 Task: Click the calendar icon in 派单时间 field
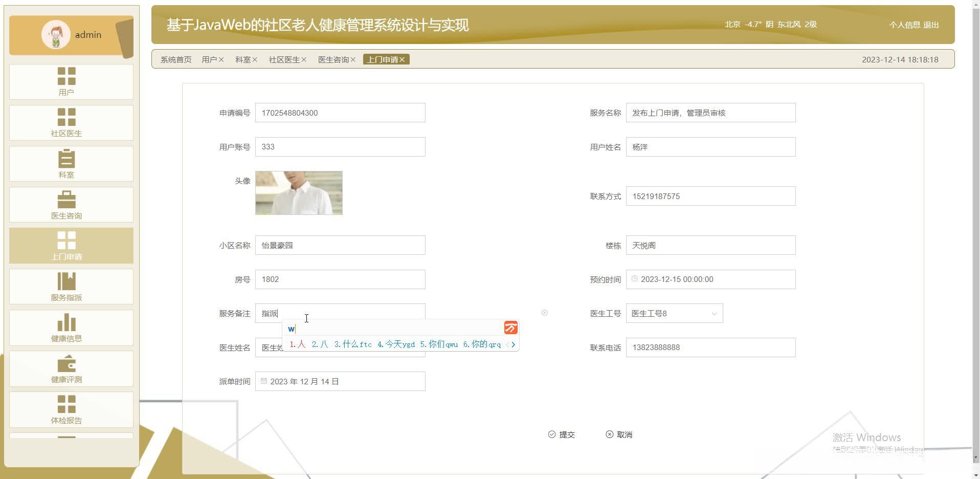pos(264,381)
